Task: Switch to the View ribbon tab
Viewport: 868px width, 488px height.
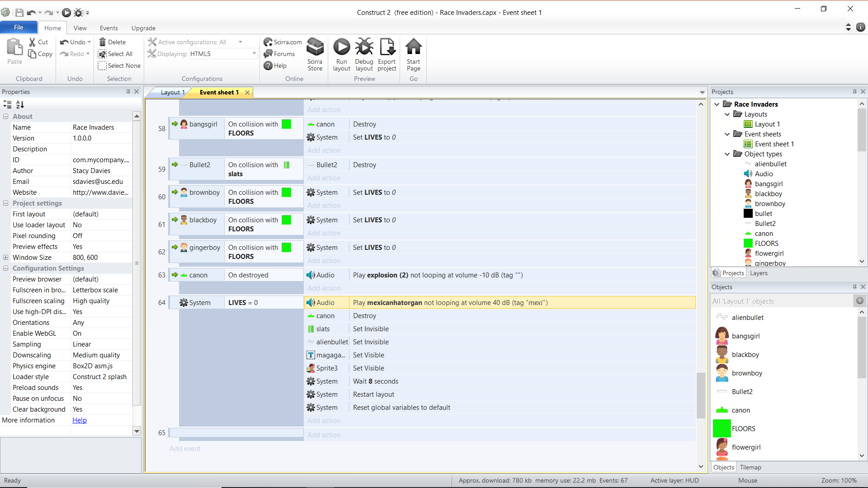Action: [80, 28]
